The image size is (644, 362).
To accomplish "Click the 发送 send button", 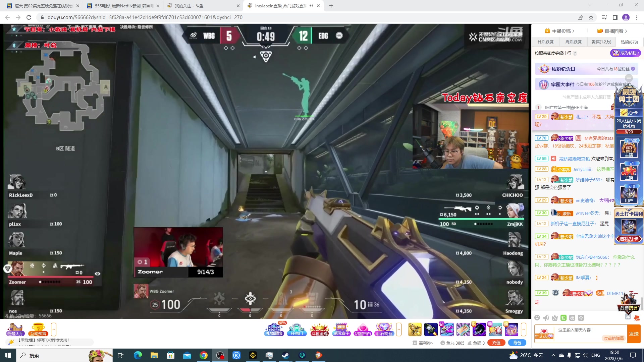I will [634, 334].
